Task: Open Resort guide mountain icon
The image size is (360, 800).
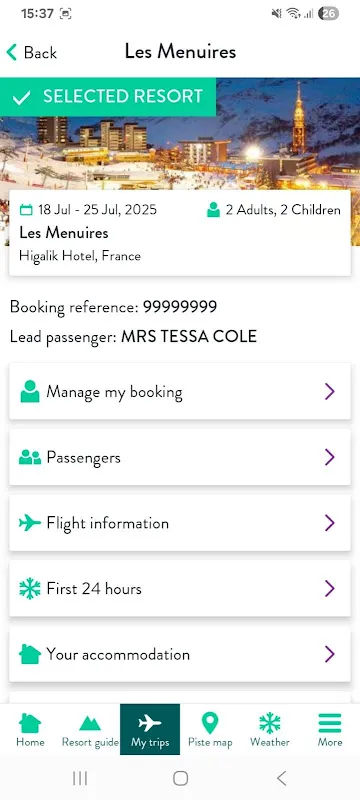Action: (90, 723)
